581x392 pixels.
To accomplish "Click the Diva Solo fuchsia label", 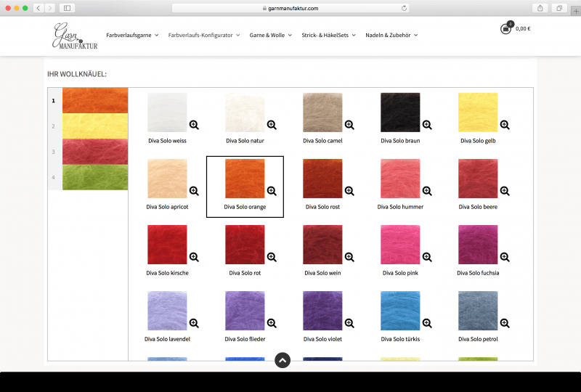I will point(478,273).
